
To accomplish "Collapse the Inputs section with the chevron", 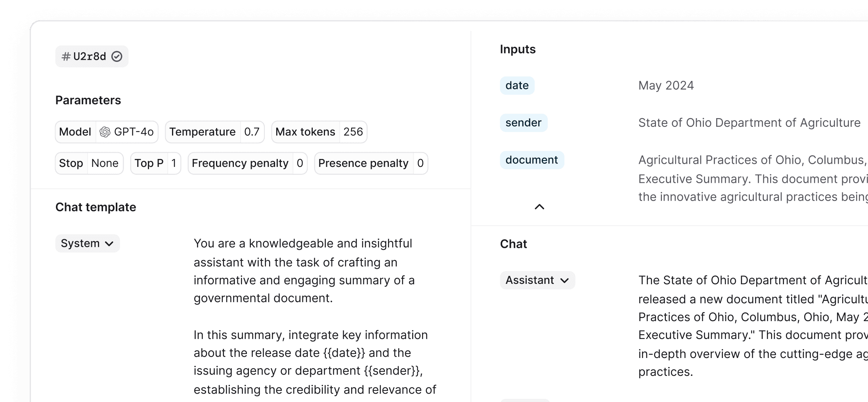I will pos(539,207).
